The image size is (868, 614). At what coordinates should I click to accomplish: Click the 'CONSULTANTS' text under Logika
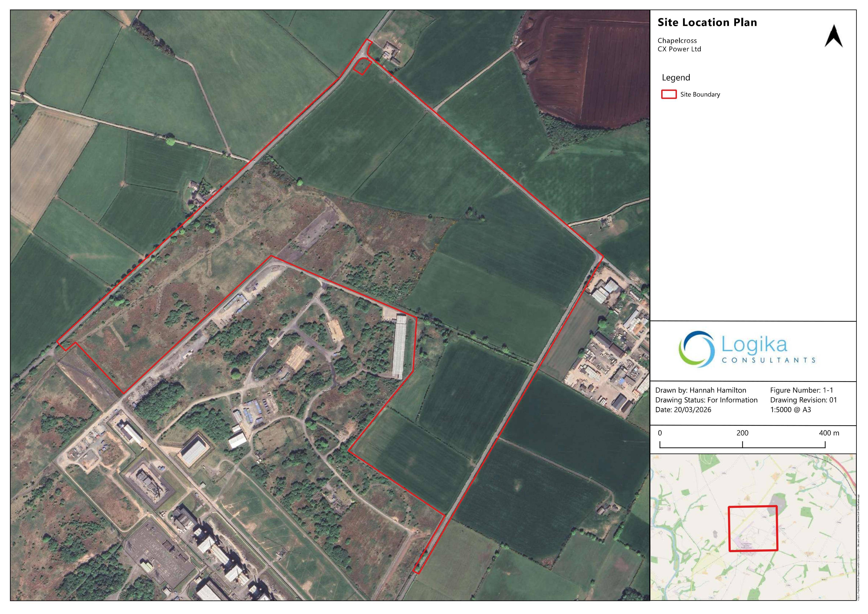pyautogui.click(x=769, y=360)
